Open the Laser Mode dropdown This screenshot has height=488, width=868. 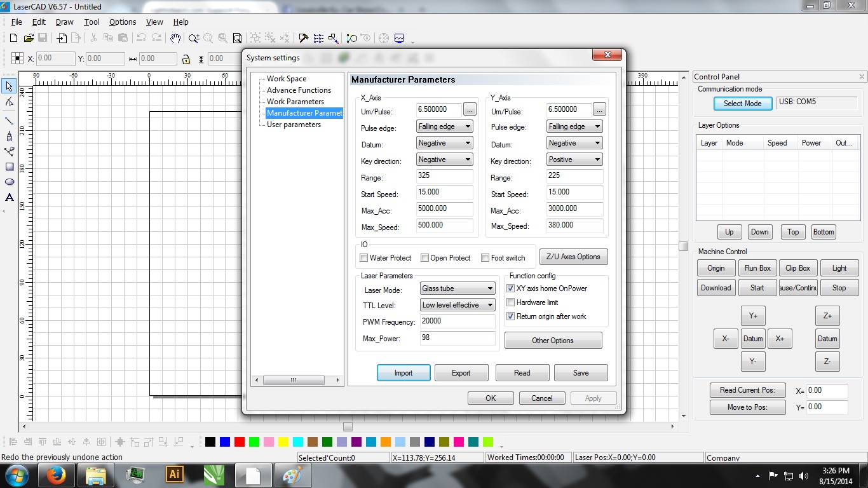click(457, 288)
